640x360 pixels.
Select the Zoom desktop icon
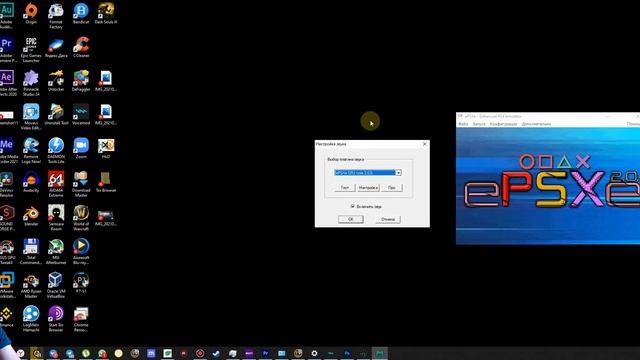pyautogui.click(x=81, y=148)
